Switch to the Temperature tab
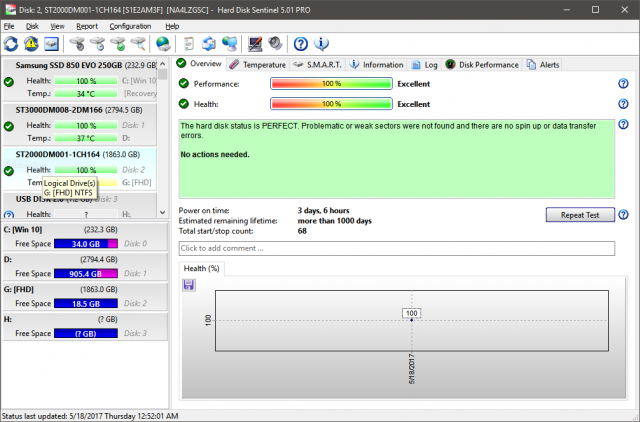This screenshot has height=422, width=640. click(257, 64)
